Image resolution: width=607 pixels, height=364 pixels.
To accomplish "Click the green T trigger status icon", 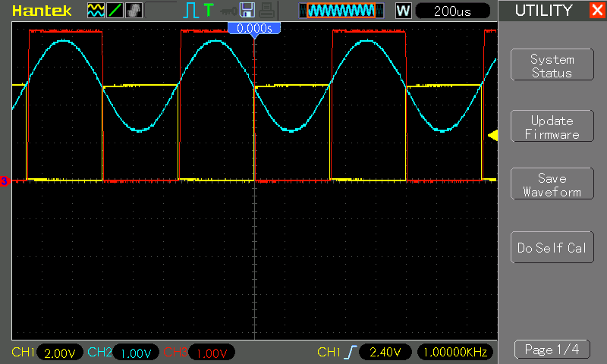I will [x=209, y=11].
